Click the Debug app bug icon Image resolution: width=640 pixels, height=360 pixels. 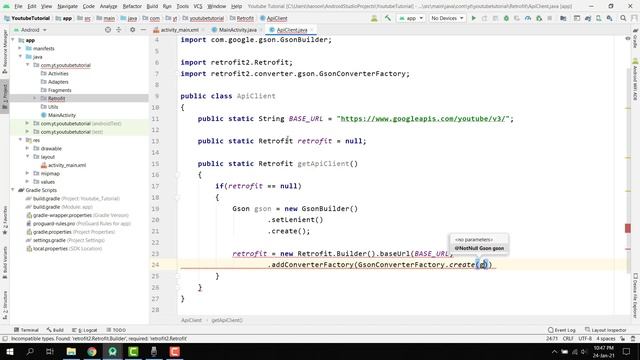click(x=506, y=18)
